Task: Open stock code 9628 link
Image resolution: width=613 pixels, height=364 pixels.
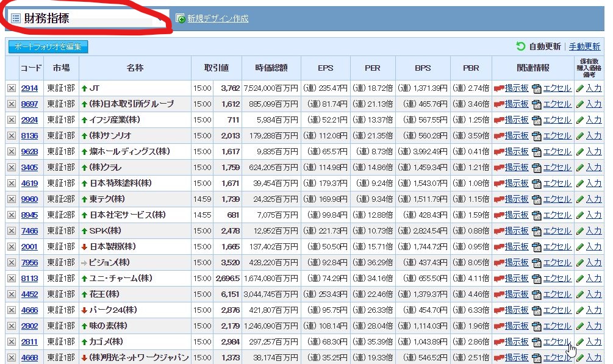Action: (29, 152)
